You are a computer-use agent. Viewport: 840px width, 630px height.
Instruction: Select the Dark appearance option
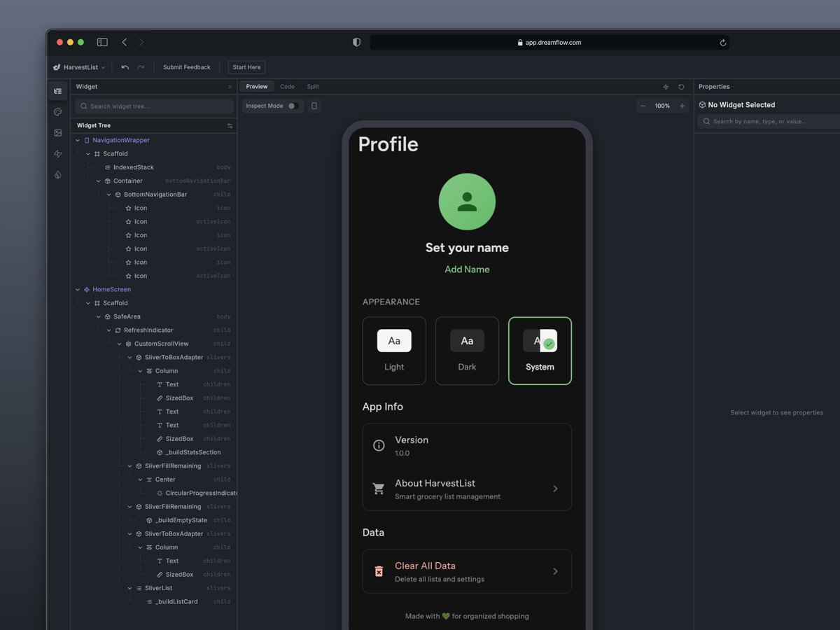tap(467, 351)
